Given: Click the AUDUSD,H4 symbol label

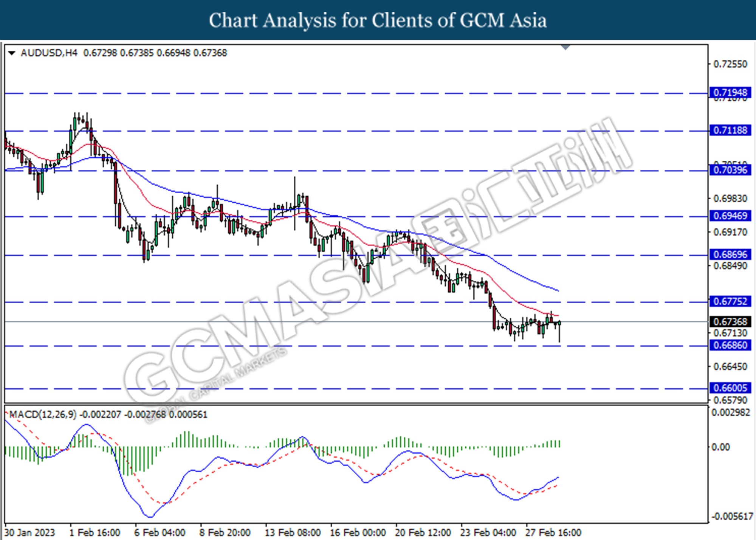Looking at the screenshot, I should 49,53.
